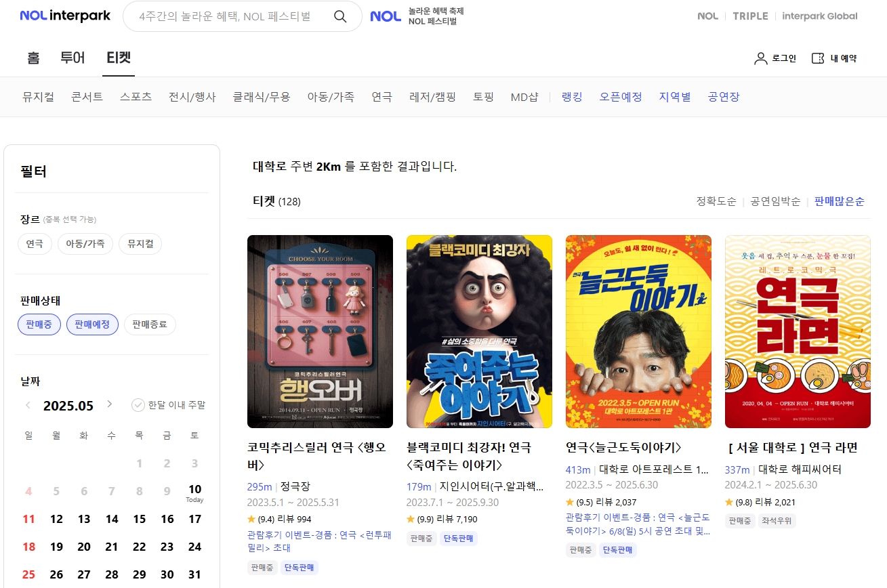Select May 31 in the calendar

point(194,574)
